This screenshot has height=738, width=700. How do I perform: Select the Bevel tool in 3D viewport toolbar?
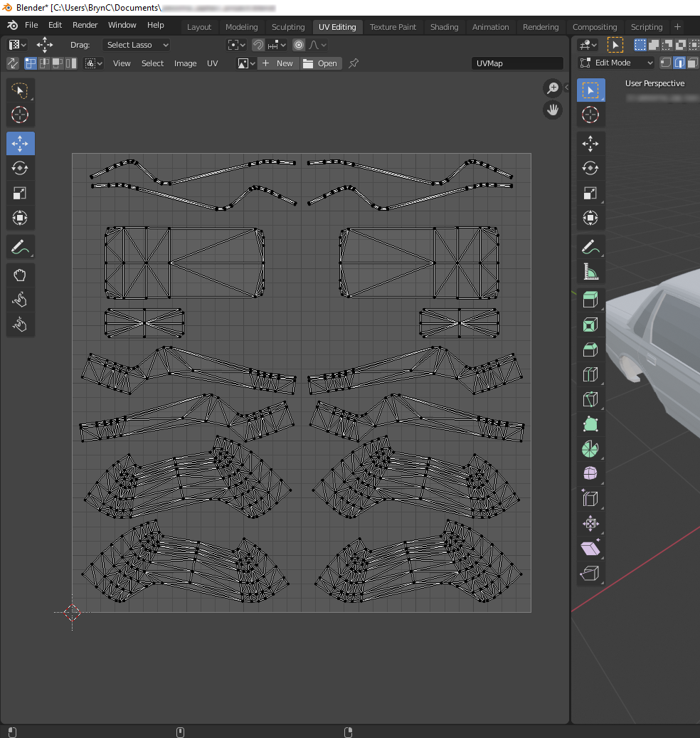(x=590, y=349)
